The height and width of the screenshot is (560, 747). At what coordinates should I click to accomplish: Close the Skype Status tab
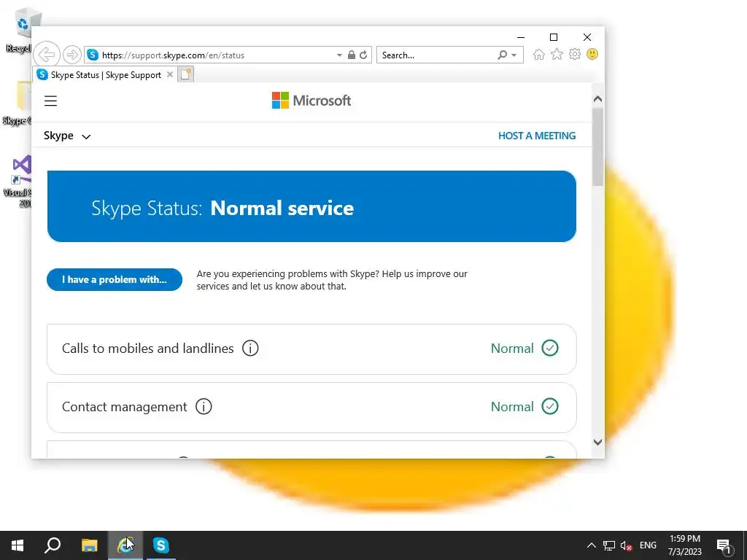pyautogui.click(x=169, y=75)
